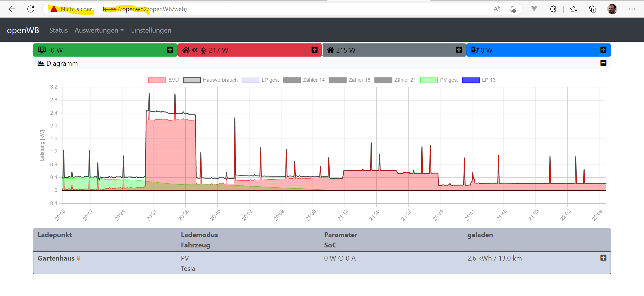This screenshot has height=296, width=644.
Task: Open the browser extensions puzzle icon
Action: point(553,9)
